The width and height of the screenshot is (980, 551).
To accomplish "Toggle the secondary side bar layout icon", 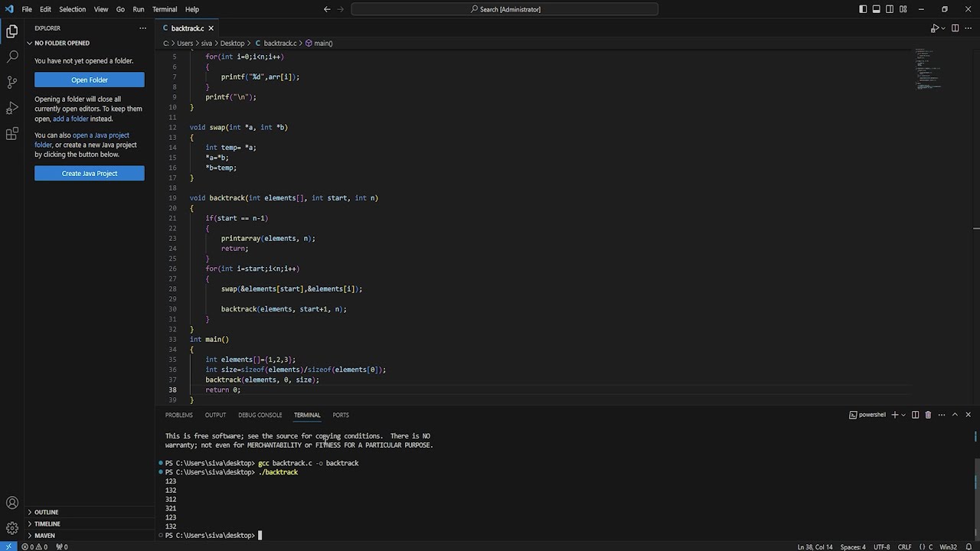I will click(890, 9).
